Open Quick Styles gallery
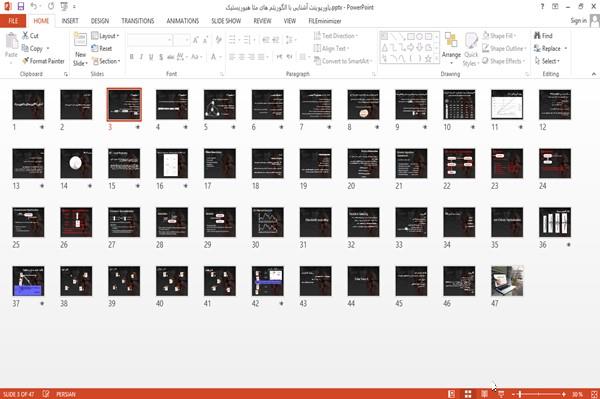 [471, 49]
